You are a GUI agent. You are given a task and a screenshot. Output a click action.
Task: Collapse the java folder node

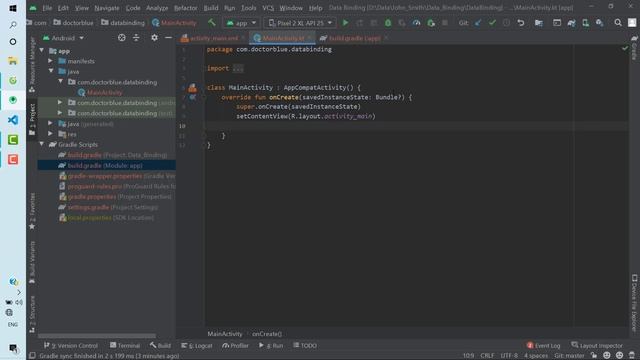coord(51,71)
